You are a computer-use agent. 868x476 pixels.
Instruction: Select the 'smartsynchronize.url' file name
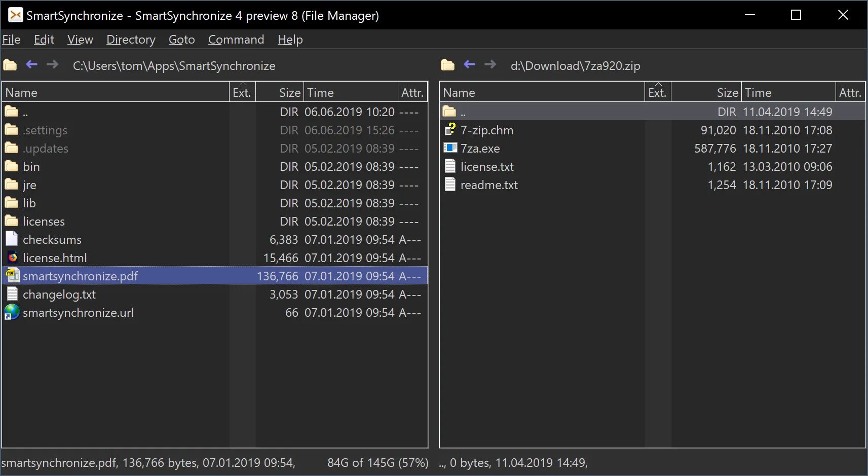[78, 312]
